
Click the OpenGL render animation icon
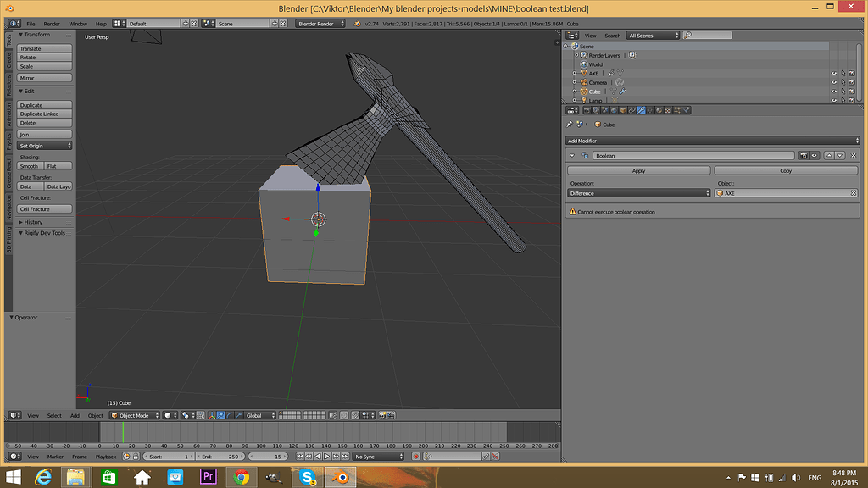click(391, 415)
